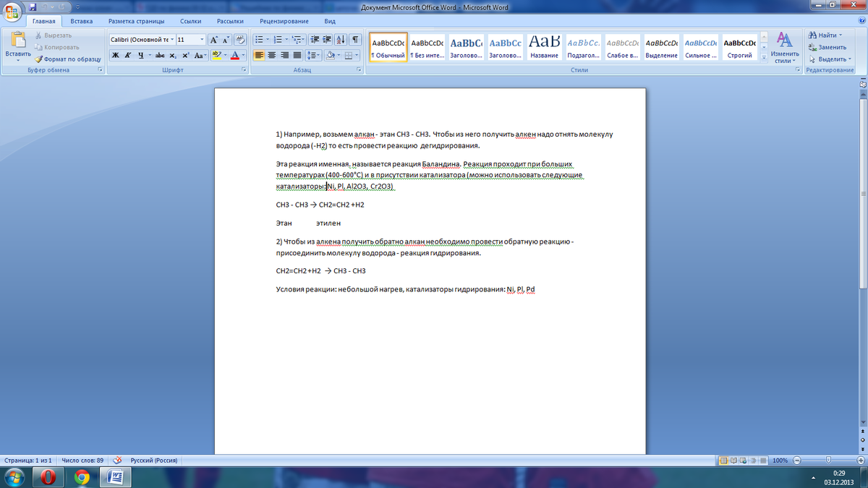This screenshot has height=488, width=868.
Task: Increase font size with grow font icon
Action: point(214,40)
